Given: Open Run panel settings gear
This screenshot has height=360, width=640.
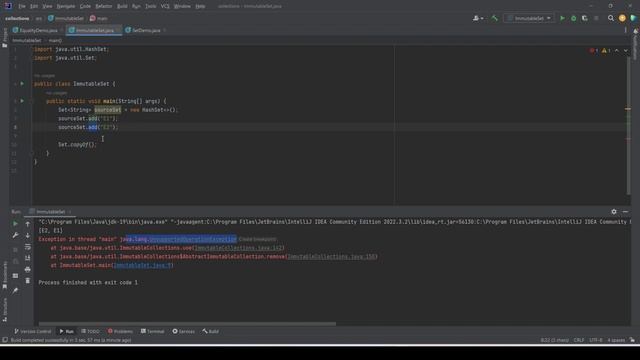Looking at the screenshot, I should click(x=614, y=211).
